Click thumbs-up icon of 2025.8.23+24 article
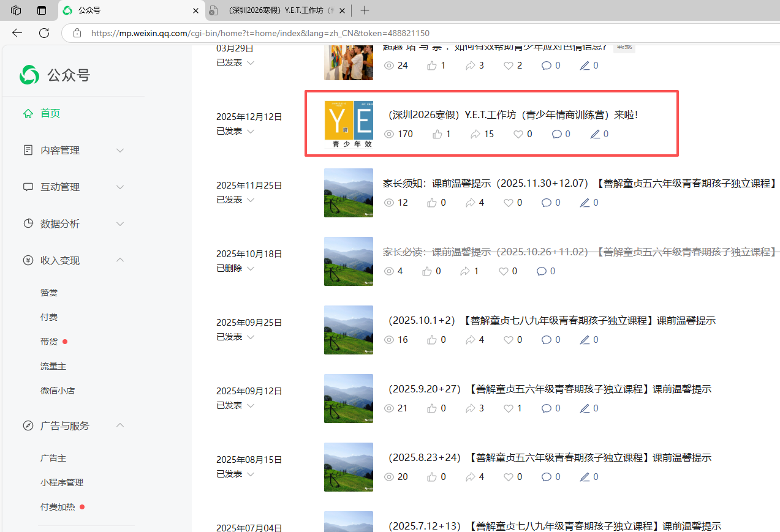Viewport: 780px width, 532px height. point(433,477)
